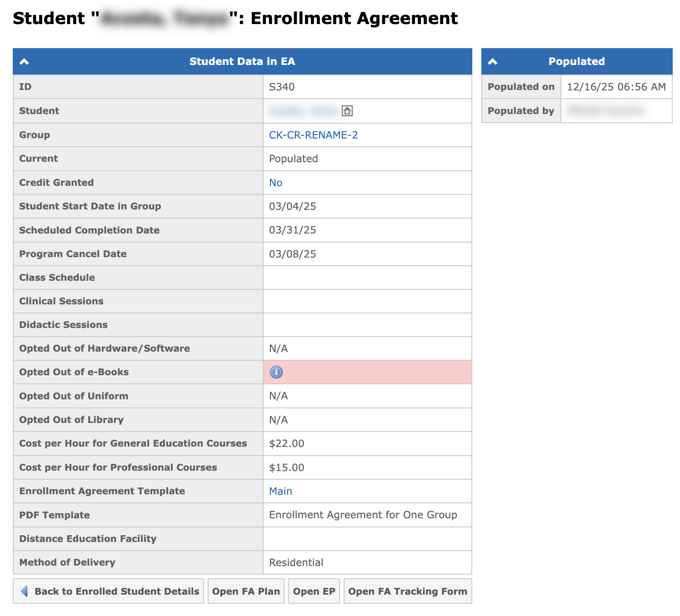Image resolution: width=680 pixels, height=616 pixels.
Task: Open the Main enrollment agreement template link
Action: (x=280, y=491)
